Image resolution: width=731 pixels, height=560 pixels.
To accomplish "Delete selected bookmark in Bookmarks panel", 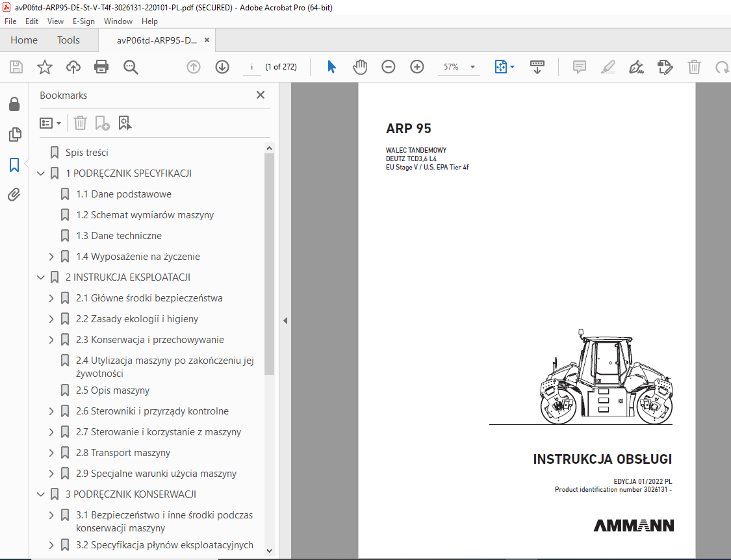I will [x=80, y=123].
